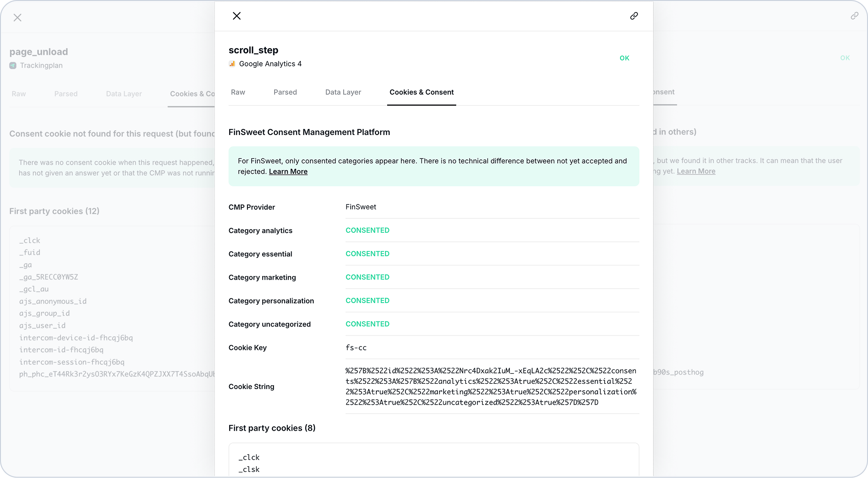This screenshot has width=868, height=478.
Task: Click the _clsk cookie in scroll_step panel
Action: pyautogui.click(x=249, y=470)
